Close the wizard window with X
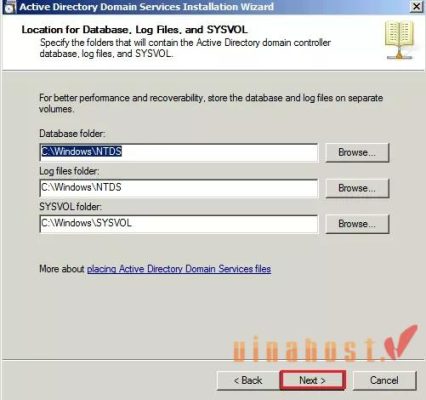 [x=417, y=7]
